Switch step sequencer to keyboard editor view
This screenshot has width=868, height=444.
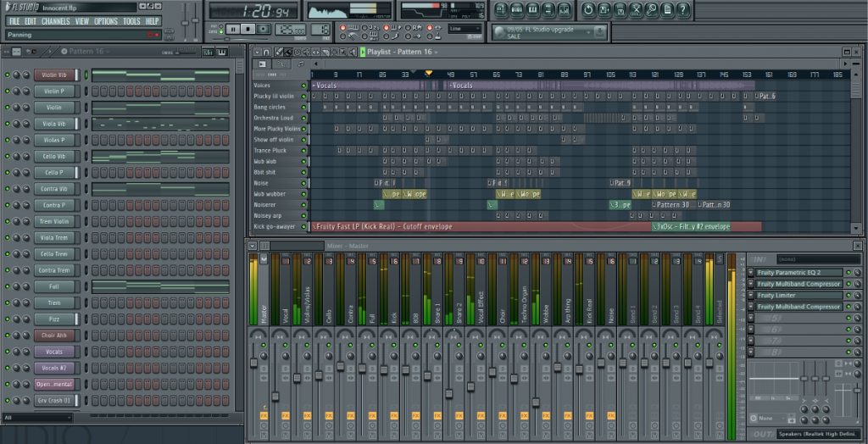[222, 52]
